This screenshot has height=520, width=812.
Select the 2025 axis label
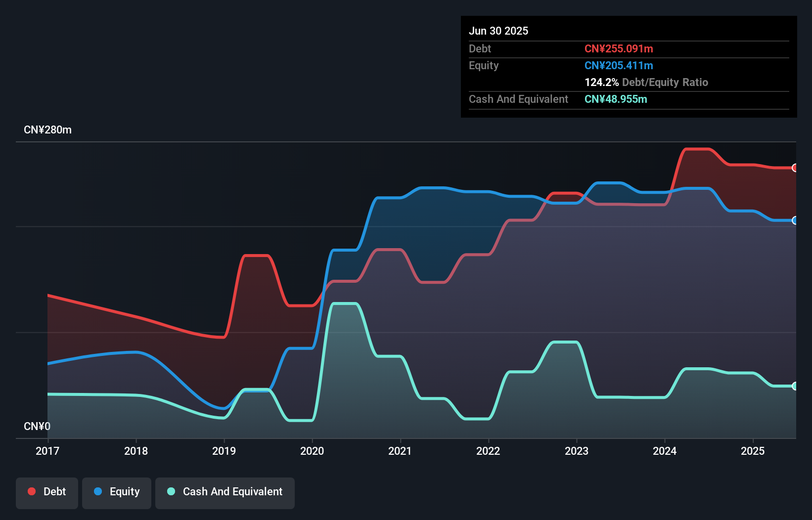pyautogui.click(x=753, y=451)
